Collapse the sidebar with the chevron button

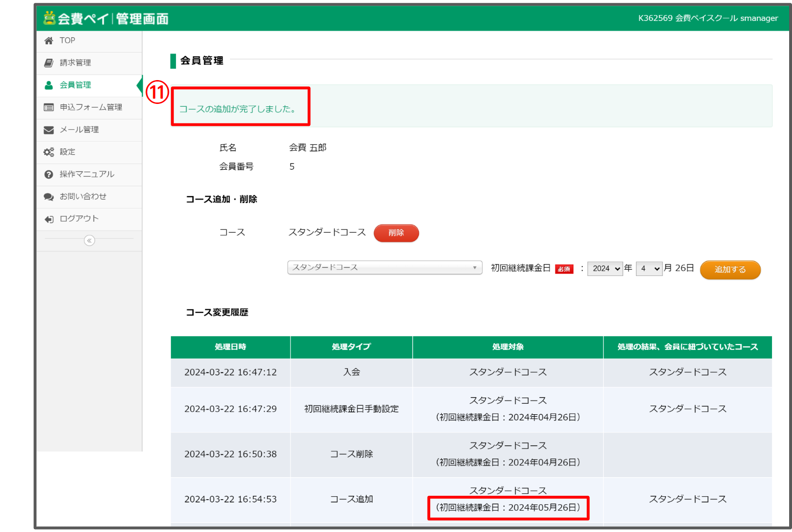click(x=89, y=241)
